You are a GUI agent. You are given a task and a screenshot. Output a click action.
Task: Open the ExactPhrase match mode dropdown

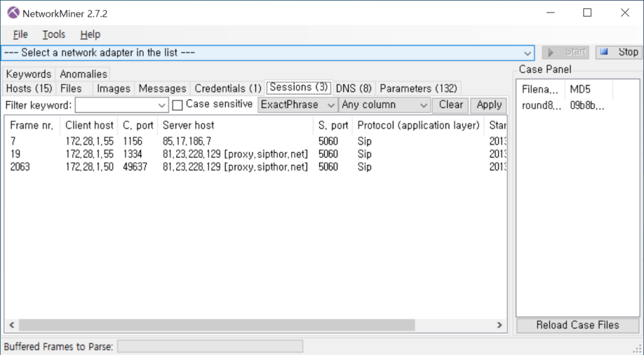click(x=298, y=105)
